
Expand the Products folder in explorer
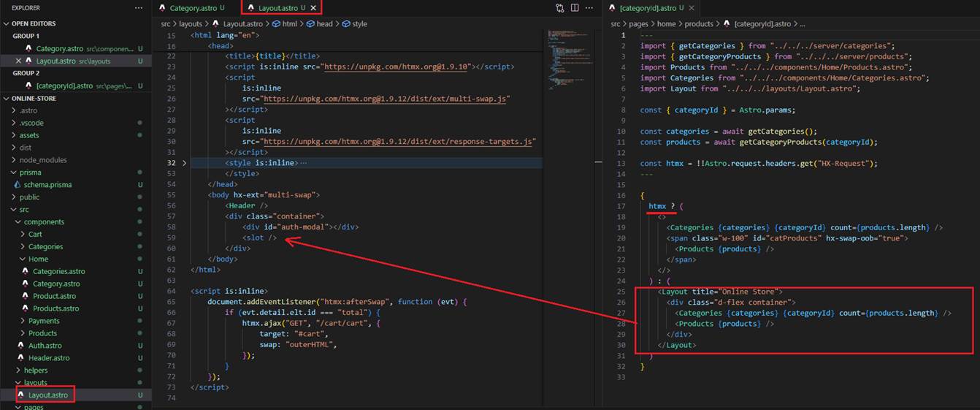[42, 333]
